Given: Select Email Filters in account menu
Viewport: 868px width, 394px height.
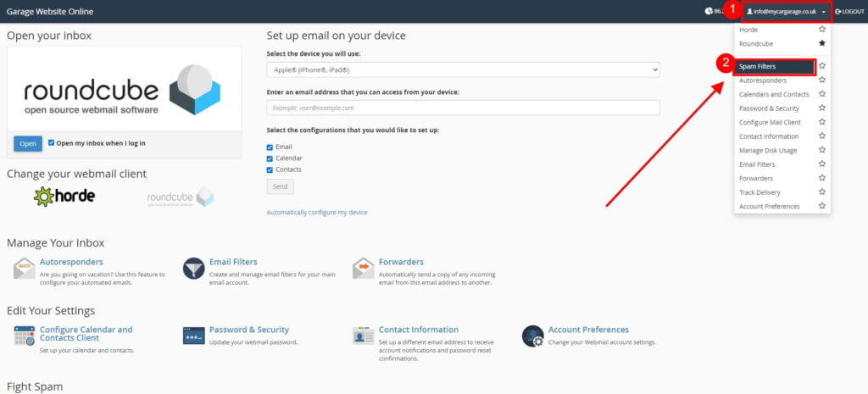Looking at the screenshot, I should coord(757,164).
